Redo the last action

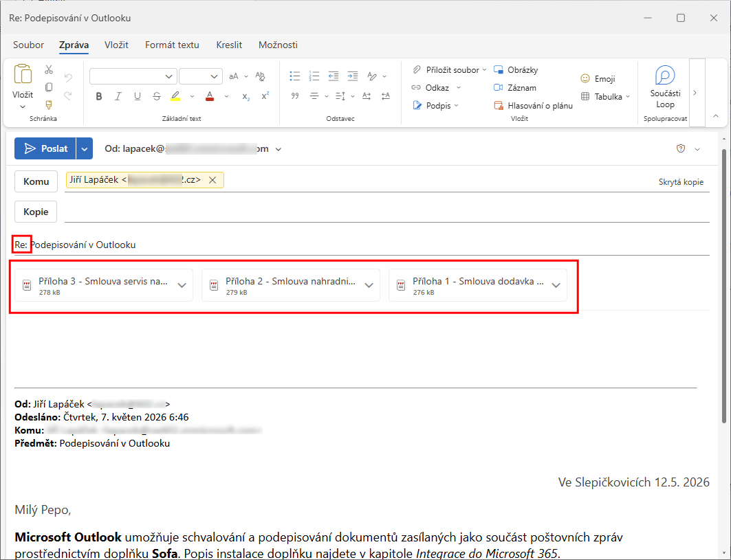tap(68, 96)
